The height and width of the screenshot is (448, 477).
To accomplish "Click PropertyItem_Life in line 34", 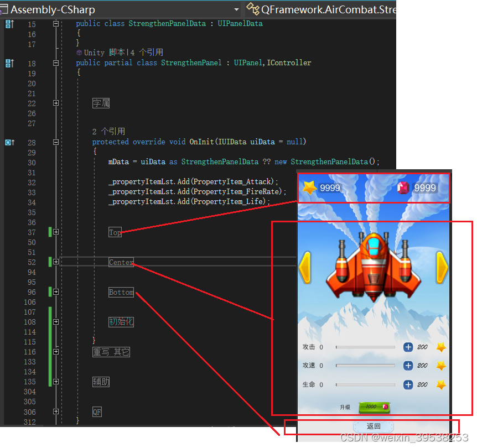I will [x=228, y=201].
